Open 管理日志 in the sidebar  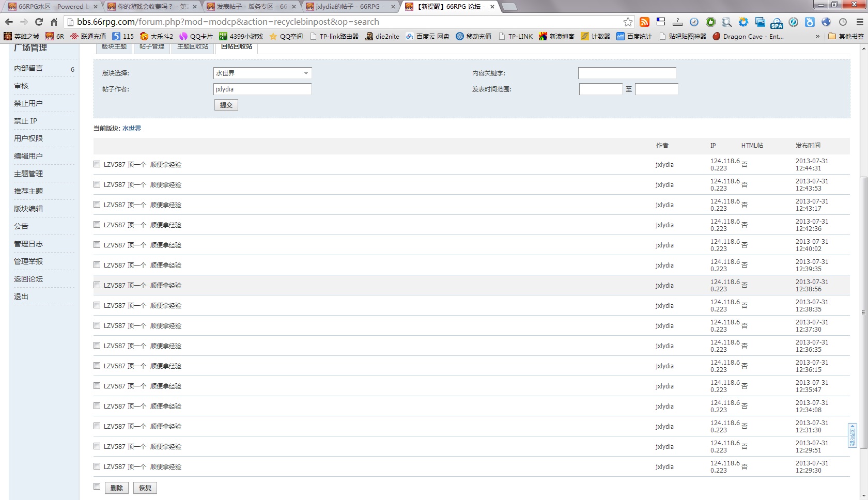28,244
